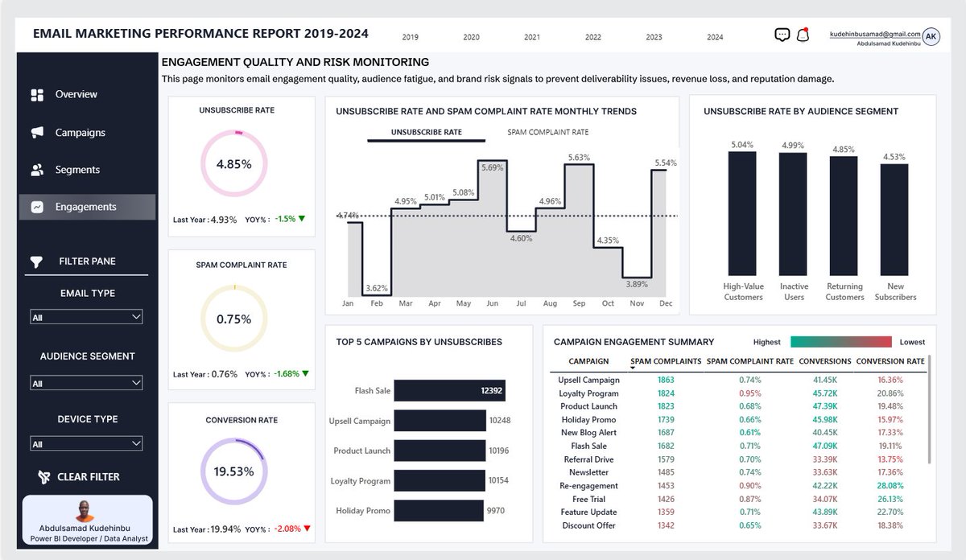Click the 1863 spam complaints value
Screen dimensions: 966x560
pos(666,380)
